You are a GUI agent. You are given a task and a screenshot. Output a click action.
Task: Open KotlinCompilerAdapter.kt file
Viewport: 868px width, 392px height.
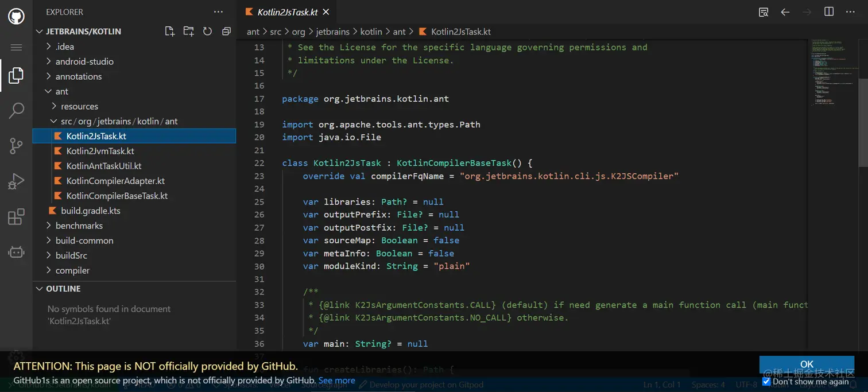coord(115,181)
